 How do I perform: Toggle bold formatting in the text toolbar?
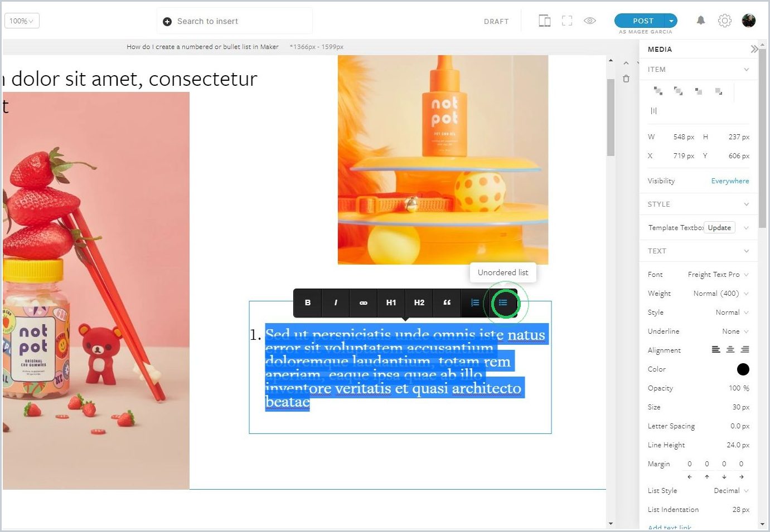point(308,302)
